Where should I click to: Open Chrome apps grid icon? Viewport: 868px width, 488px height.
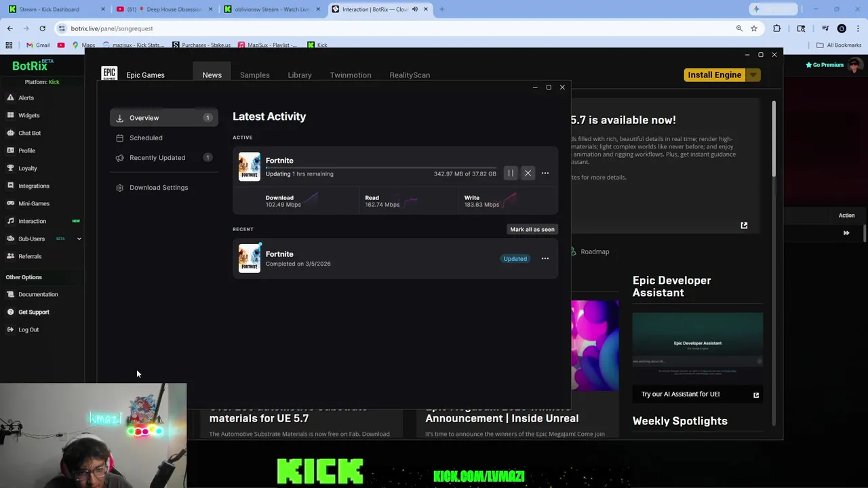[9, 45]
